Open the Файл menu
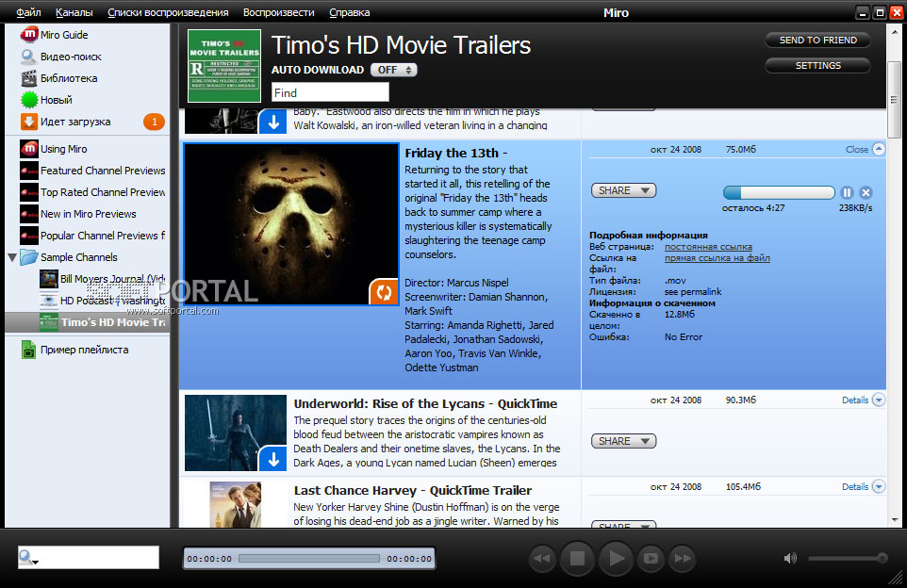907x588 pixels. click(28, 12)
